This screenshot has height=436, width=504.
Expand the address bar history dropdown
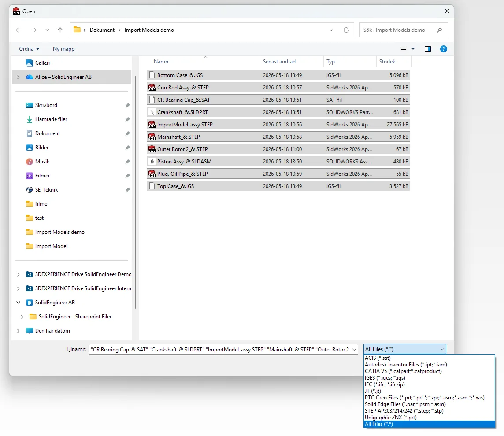pos(331,30)
